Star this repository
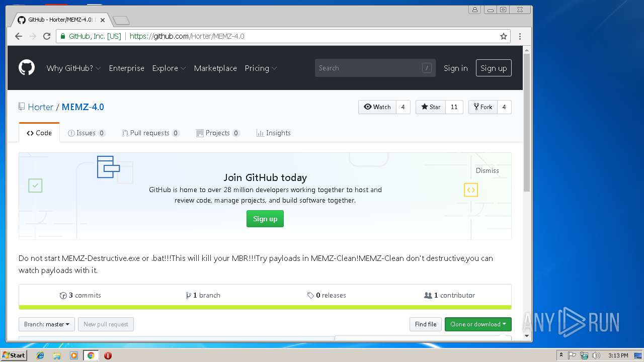Viewport: 644px width, 362px height. 431,107
